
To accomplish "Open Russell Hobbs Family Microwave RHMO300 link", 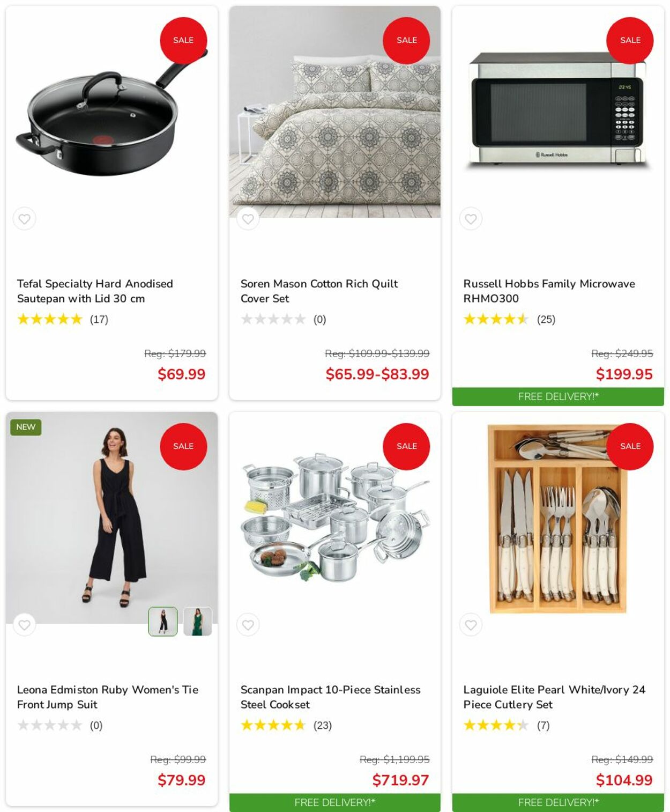I will coord(549,291).
